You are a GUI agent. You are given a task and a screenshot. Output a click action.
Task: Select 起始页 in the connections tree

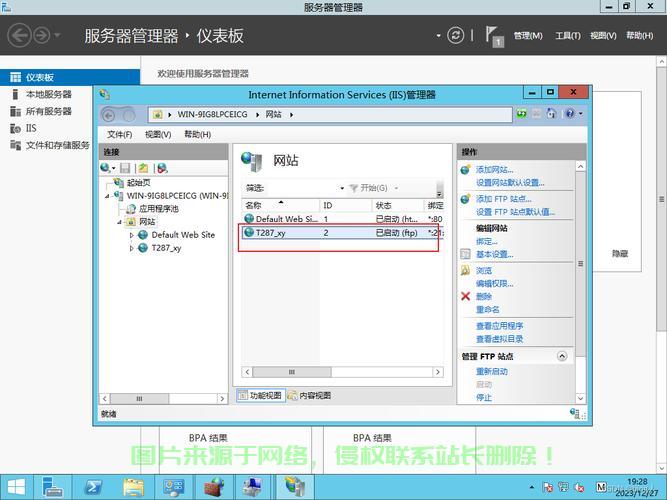[138, 183]
